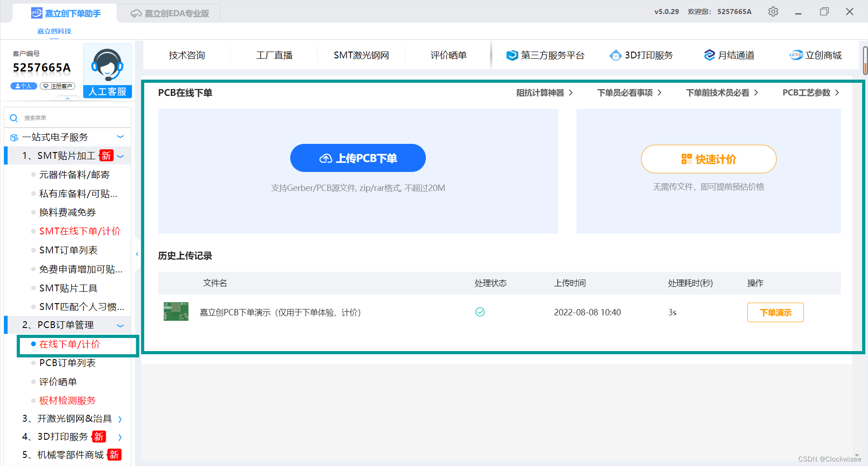The width and height of the screenshot is (868, 466).
Task: Select 免费申请增加可贴 sidebar item
Action: click(81, 269)
